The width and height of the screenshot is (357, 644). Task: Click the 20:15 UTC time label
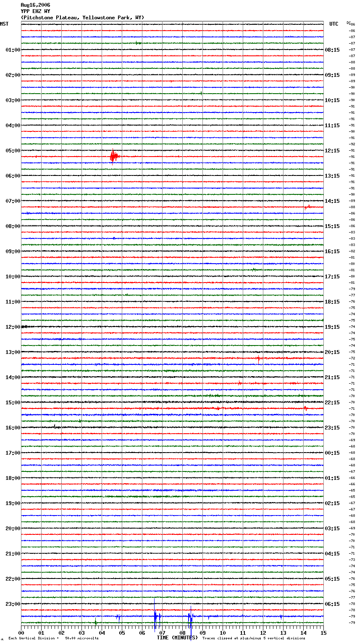coord(332,352)
